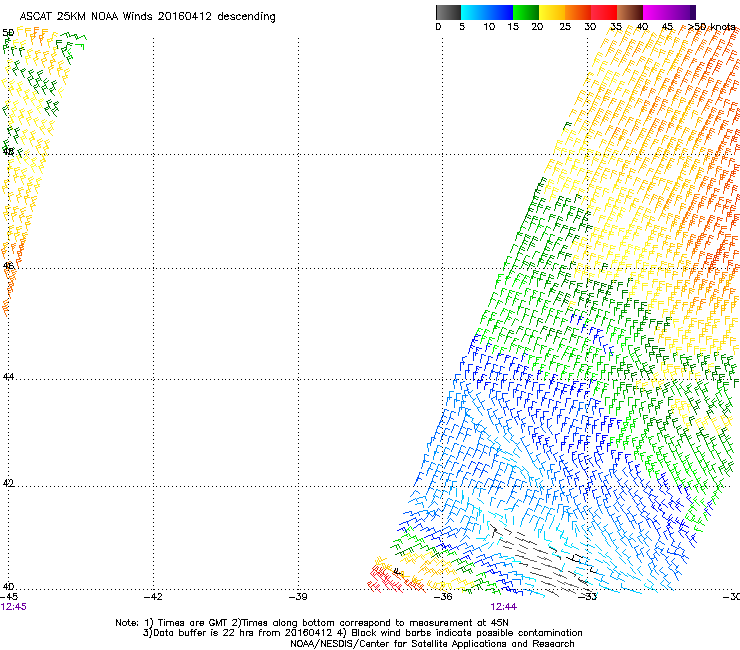The image size is (740, 650).
Task: Click the '10' label under the color bar
Action: [489, 26]
